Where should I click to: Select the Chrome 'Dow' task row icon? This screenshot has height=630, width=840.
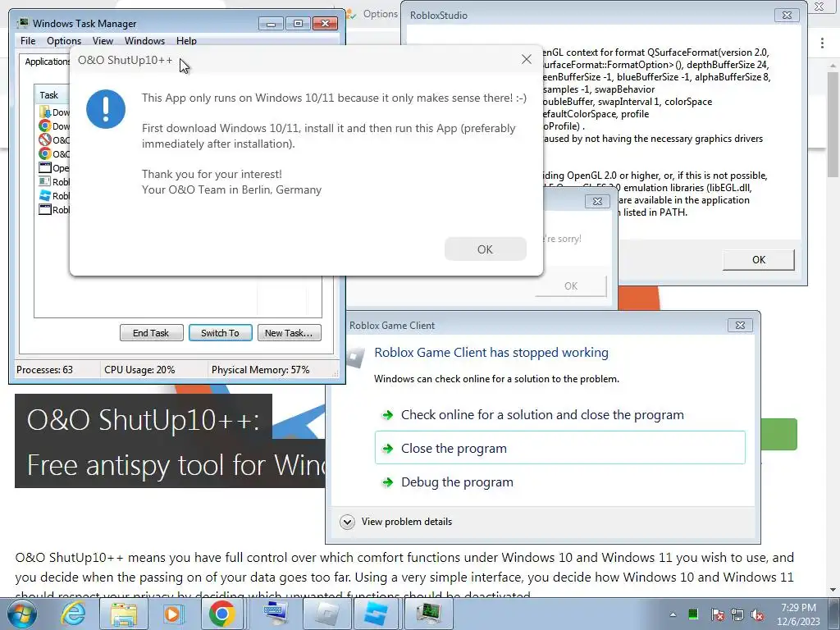click(45, 126)
